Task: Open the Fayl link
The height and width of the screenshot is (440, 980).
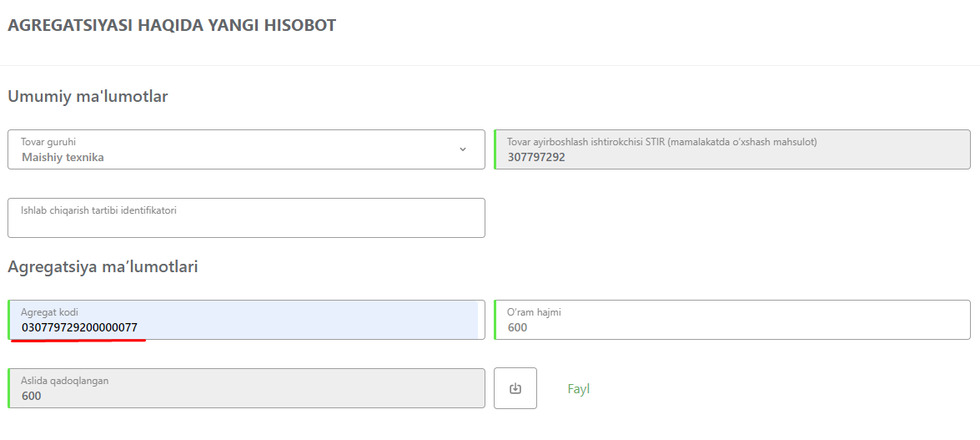Action: coord(578,389)
